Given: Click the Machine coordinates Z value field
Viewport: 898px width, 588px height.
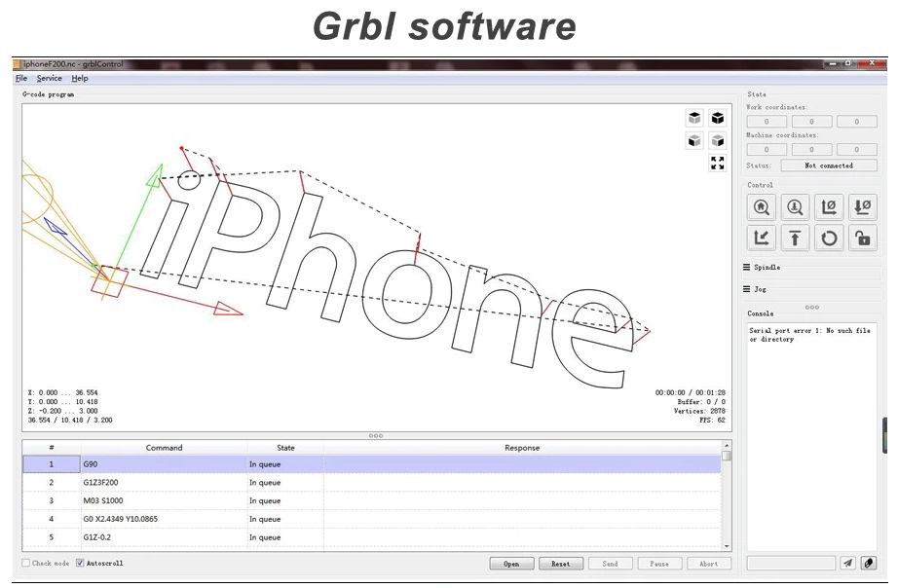Looking at the screenshot, I should click(857, 149).
